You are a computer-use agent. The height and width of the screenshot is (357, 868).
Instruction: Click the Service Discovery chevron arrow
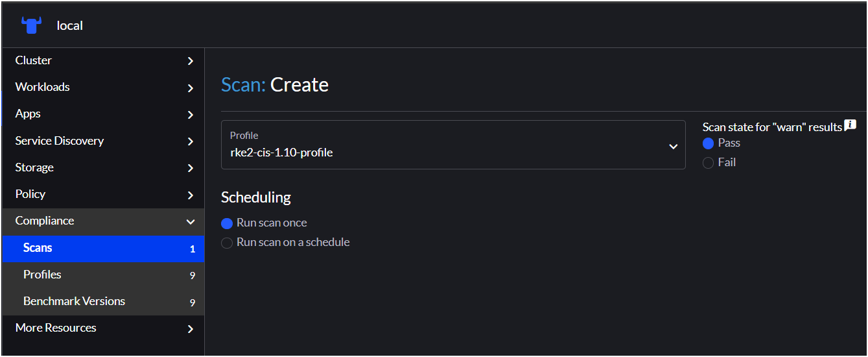click(x=190, y=142)
